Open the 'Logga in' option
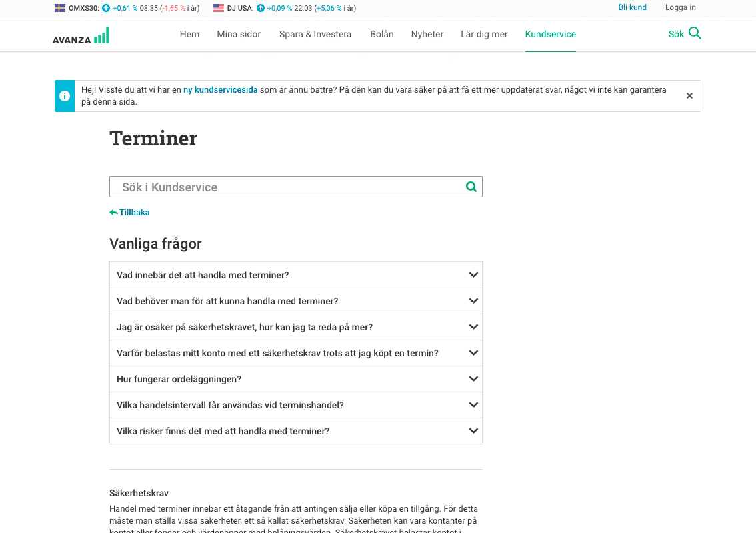The height and width of the screenshot is (533, 756). (x=680, y=7)
